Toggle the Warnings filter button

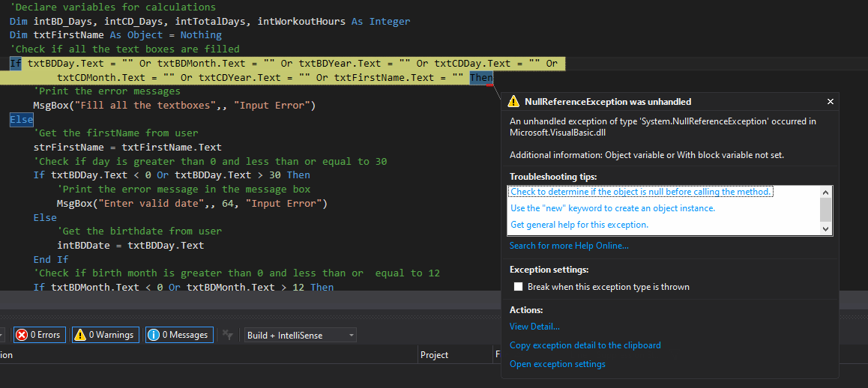pos(105,335)
